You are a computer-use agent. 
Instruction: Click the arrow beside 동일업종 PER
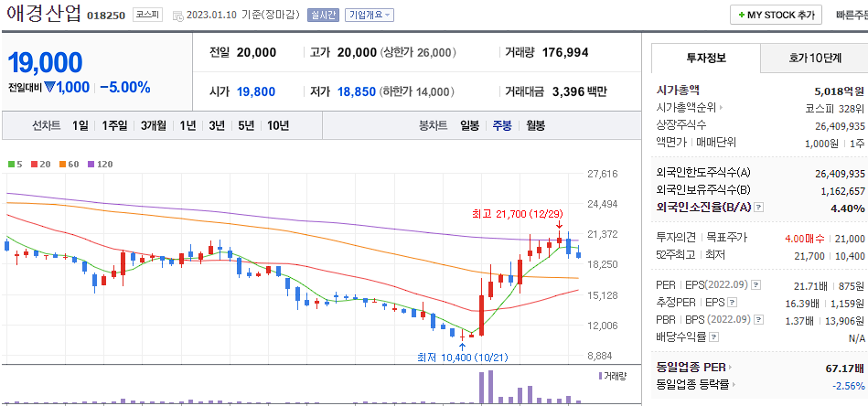(731, 368)
